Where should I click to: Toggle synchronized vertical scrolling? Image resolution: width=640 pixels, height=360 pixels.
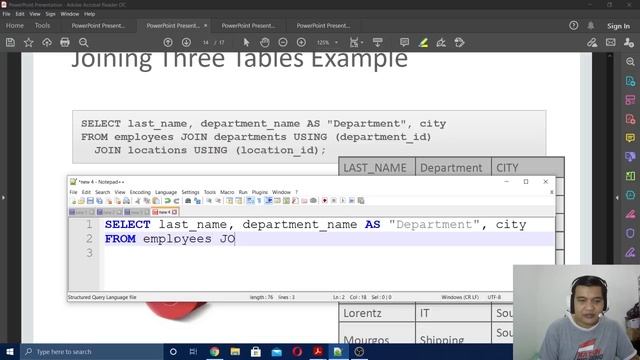(x=229, y=200)
